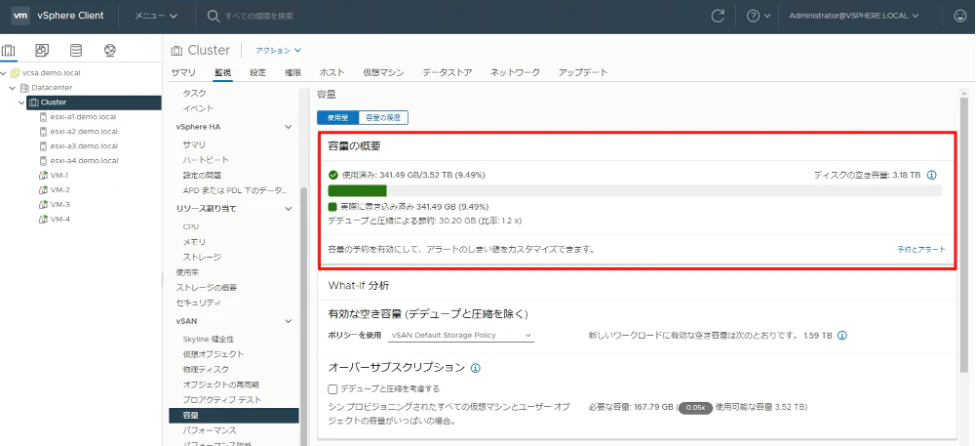Switch to 容量の履歴 toggle button
The height and width of the screenshot is (446, 976).
point(383,117)
